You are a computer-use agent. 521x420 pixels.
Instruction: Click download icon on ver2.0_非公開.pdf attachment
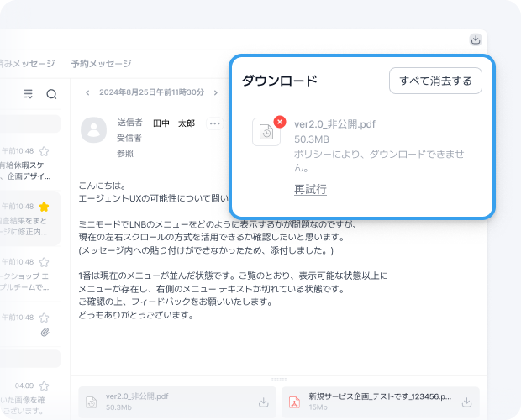(x=263, y=402)
